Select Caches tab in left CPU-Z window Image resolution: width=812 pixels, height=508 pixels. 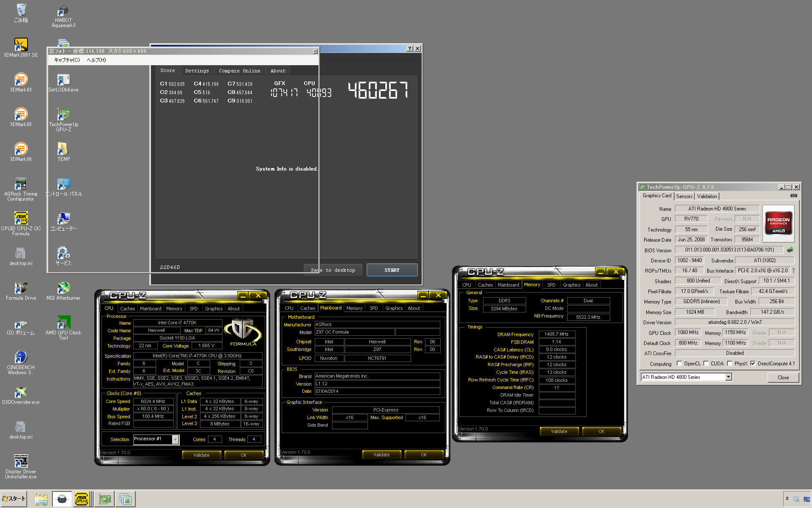tap(127, 309)
